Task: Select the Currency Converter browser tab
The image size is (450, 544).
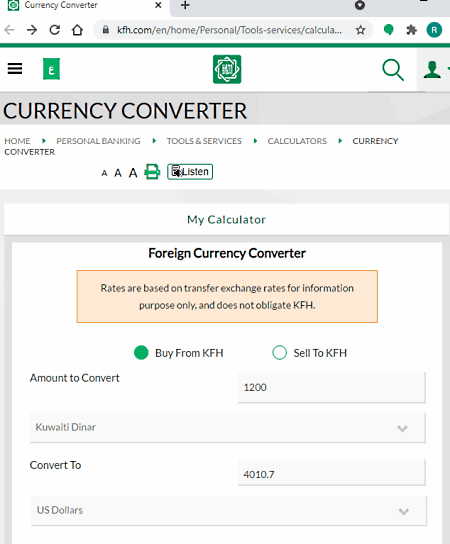Action: point(85,6)
